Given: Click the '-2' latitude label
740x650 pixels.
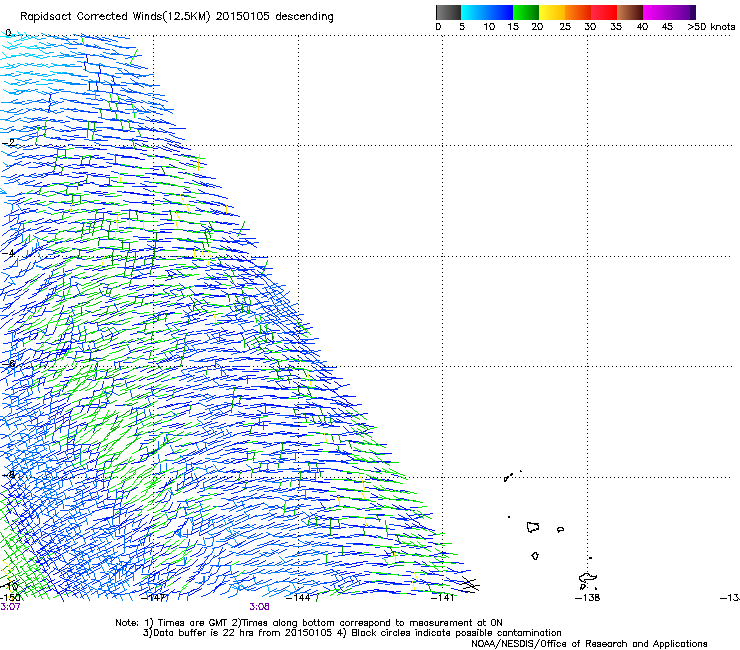Looking at the screenshot, I should 8,143.
